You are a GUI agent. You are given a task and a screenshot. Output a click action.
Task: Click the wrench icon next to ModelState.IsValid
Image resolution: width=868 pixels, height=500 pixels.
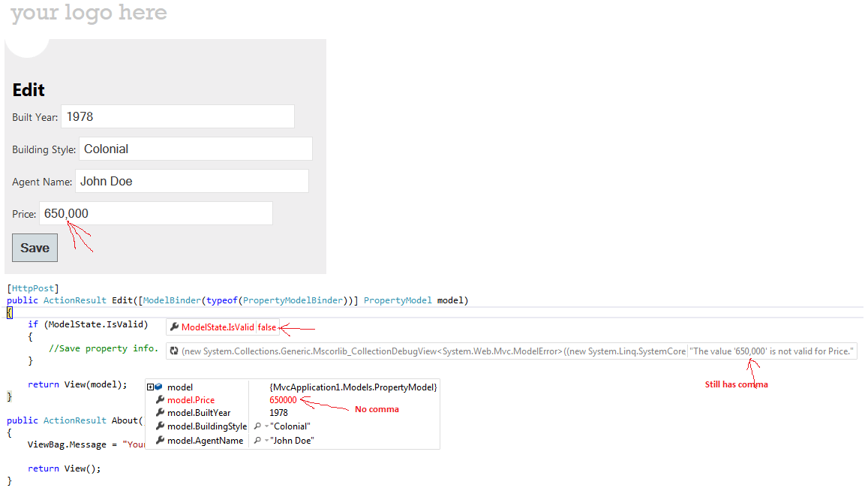tap(174, 327)
